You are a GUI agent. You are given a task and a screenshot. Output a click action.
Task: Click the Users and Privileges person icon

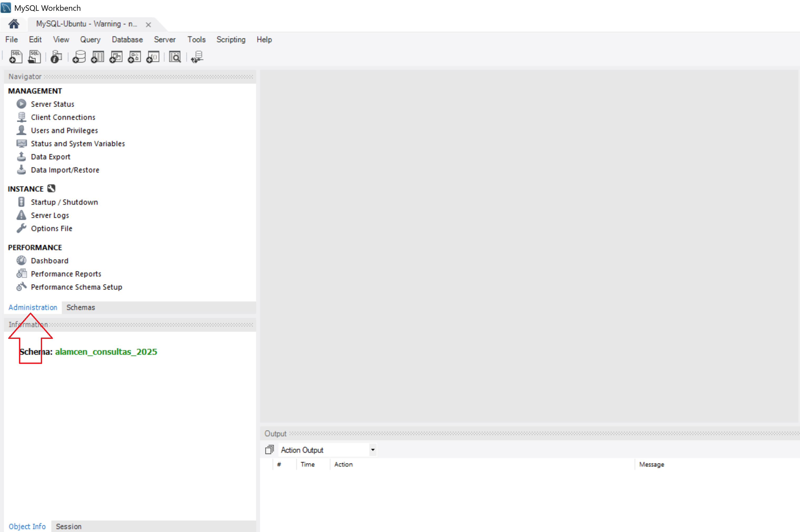(21, 130)
